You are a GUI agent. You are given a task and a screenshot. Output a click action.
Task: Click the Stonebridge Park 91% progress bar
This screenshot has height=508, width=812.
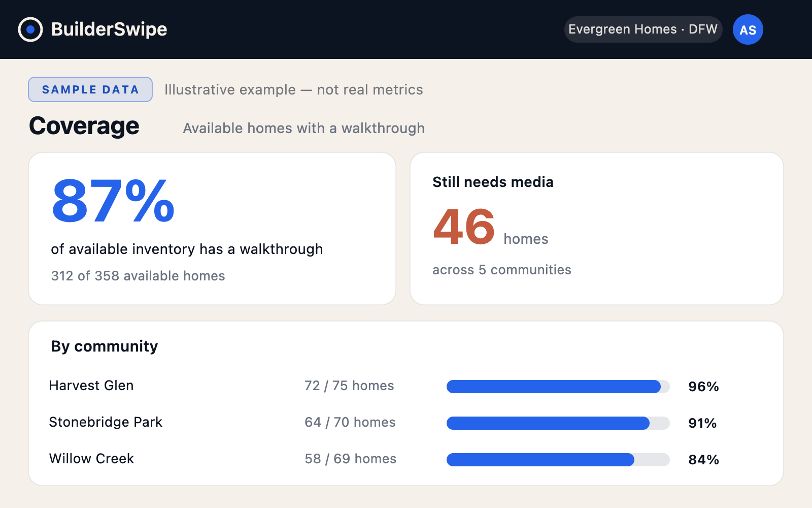[558, 423]
